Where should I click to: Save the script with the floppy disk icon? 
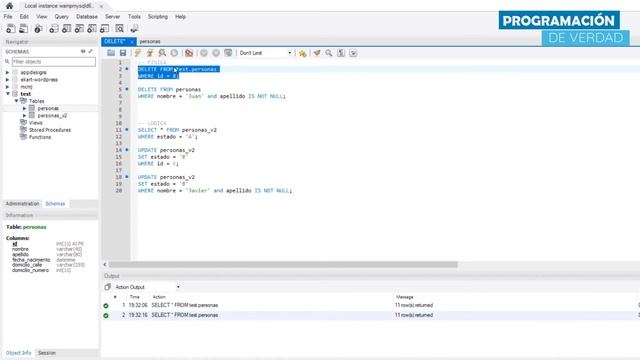click(123, 53)
